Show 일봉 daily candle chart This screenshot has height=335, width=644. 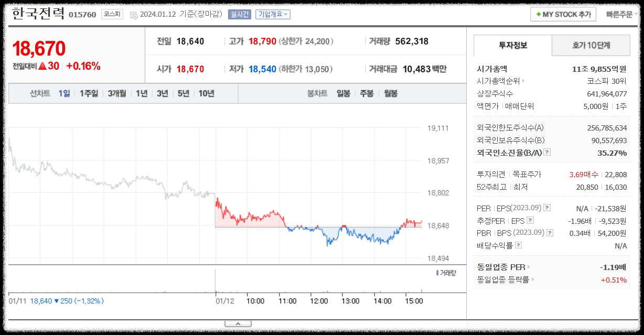tap(344, 94)
